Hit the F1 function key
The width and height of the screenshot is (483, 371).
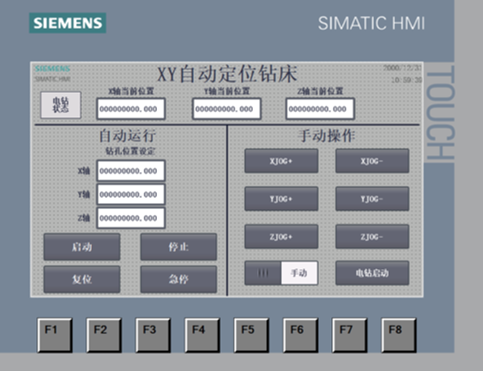pyautogui.click(x=55, y=335)
